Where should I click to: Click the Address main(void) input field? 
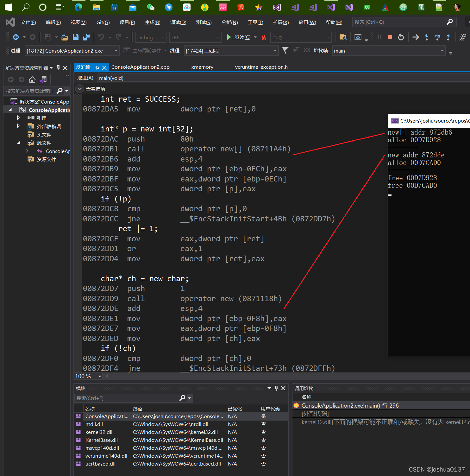[x=283, y=78]
